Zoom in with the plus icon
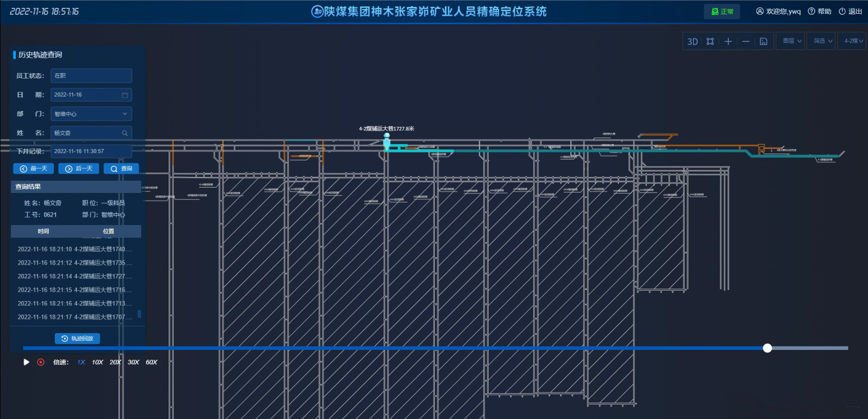868x419 pixels. click(728, 41)
